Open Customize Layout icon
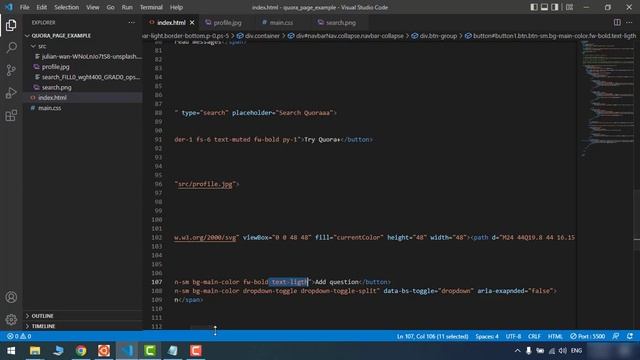The width and height of the screenshot is (640, 360). pyautogui.click(x=569, y=7)
